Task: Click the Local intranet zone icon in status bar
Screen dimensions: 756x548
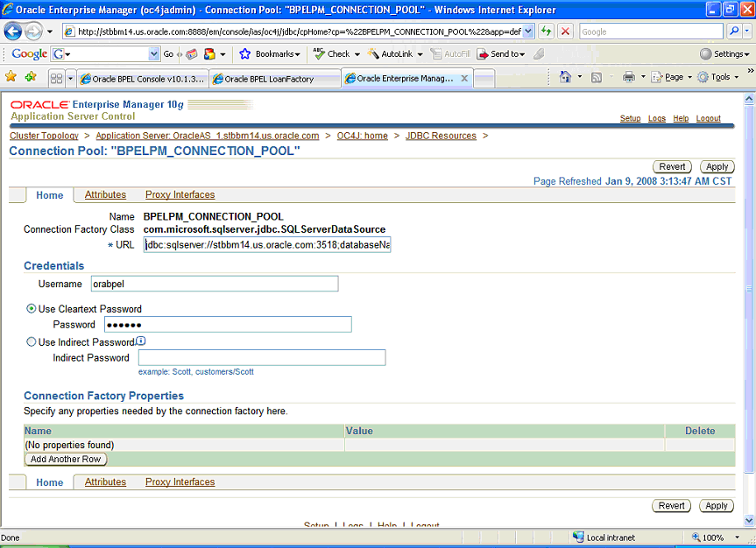Action: click(x=578, y=537)
